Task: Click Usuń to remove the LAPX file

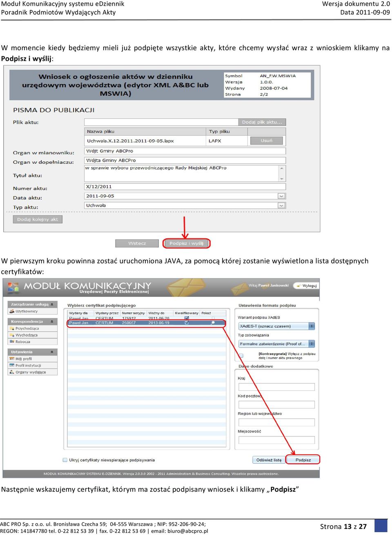Action: 266,140
